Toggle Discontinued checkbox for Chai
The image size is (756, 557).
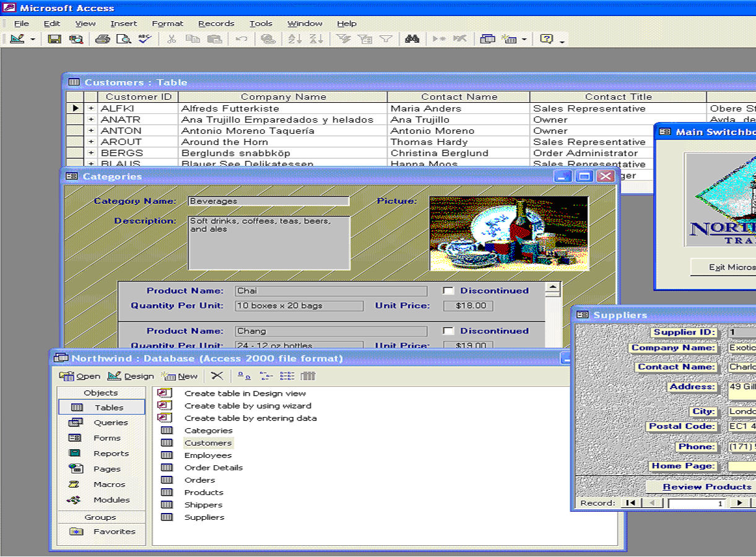[x=449, y=291]
